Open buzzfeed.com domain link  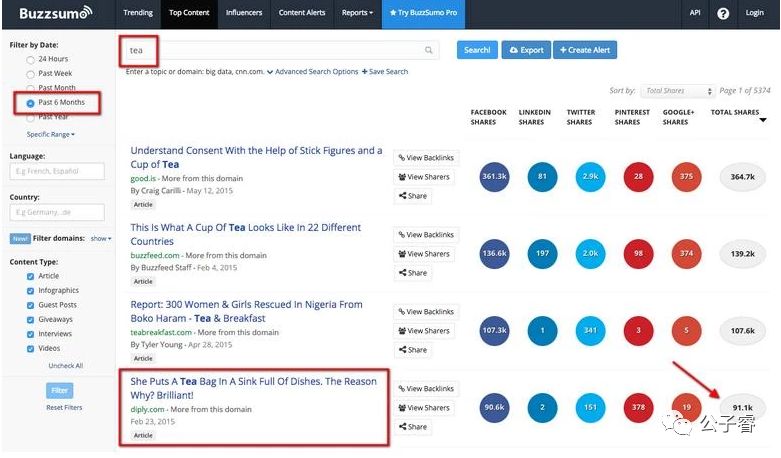[x=155, y=255]
